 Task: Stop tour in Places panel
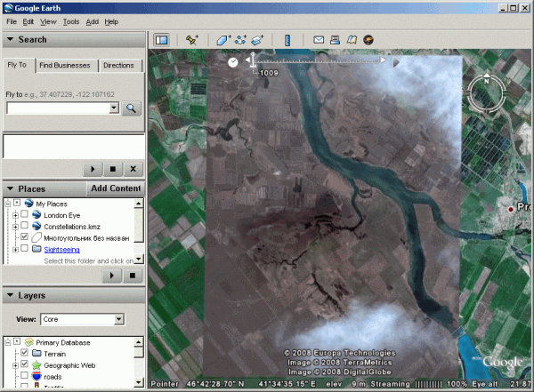pyautogui.click(x=132, y=276)
